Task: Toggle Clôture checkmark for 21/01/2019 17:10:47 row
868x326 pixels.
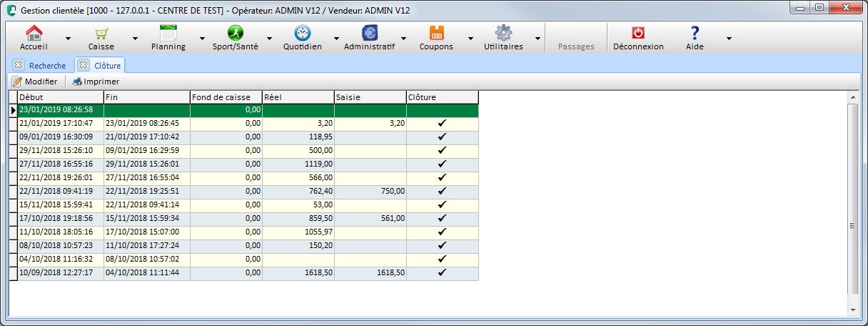Action: (x=442, y=123)
